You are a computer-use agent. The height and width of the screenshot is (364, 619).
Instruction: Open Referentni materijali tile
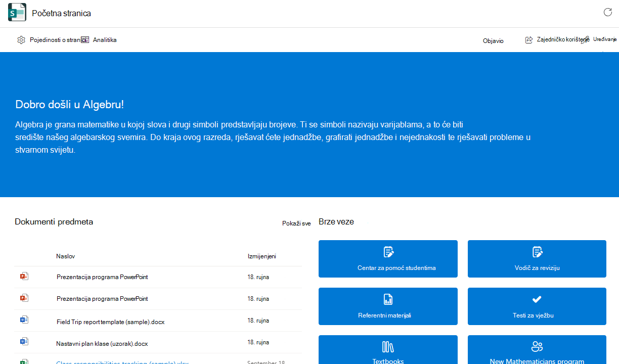click(x=388, y=306)
